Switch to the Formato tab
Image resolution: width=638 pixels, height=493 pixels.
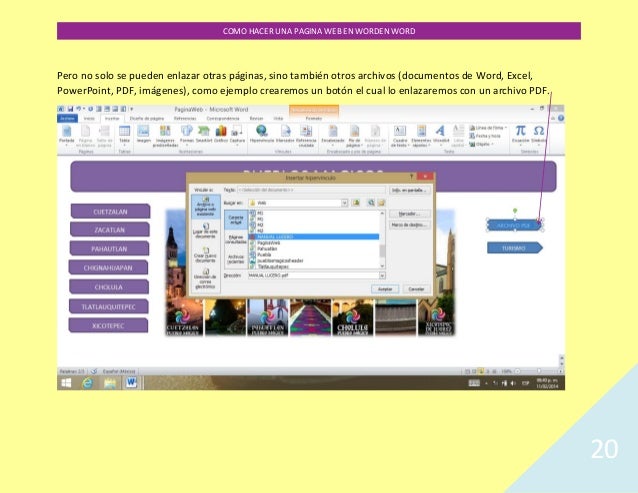(x=314, y=118)
